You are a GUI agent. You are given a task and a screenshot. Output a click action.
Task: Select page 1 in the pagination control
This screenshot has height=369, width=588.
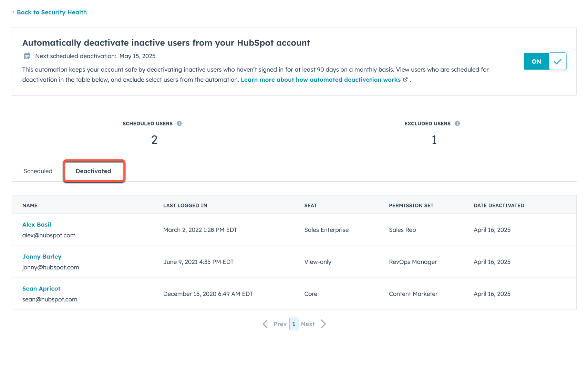294,324
